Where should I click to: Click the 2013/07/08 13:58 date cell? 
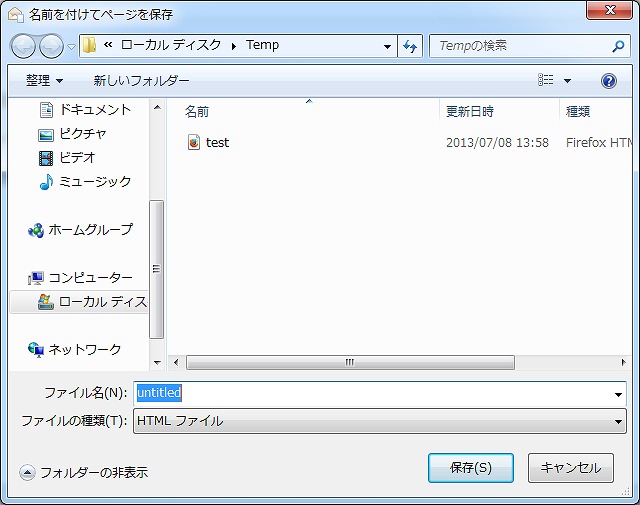497,142
